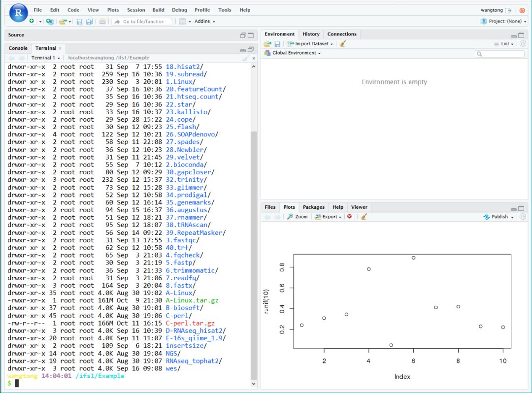Click the clear all plots broom icon
This screenshot has width=532, height=393.
pyautogui.click(x=364, y=217)
